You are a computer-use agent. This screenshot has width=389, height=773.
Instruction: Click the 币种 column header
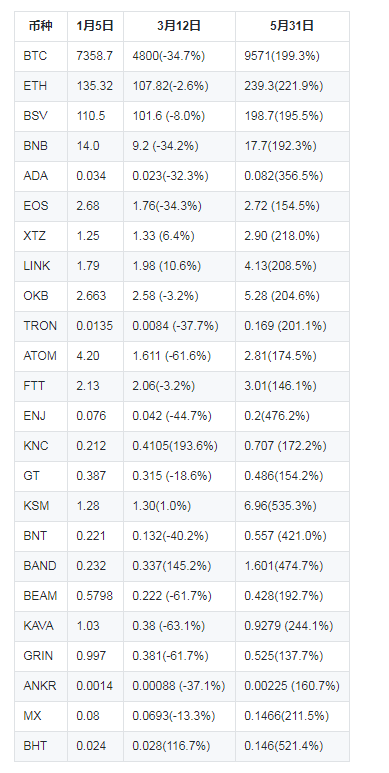pyautogui.click(x=41, y=26)
